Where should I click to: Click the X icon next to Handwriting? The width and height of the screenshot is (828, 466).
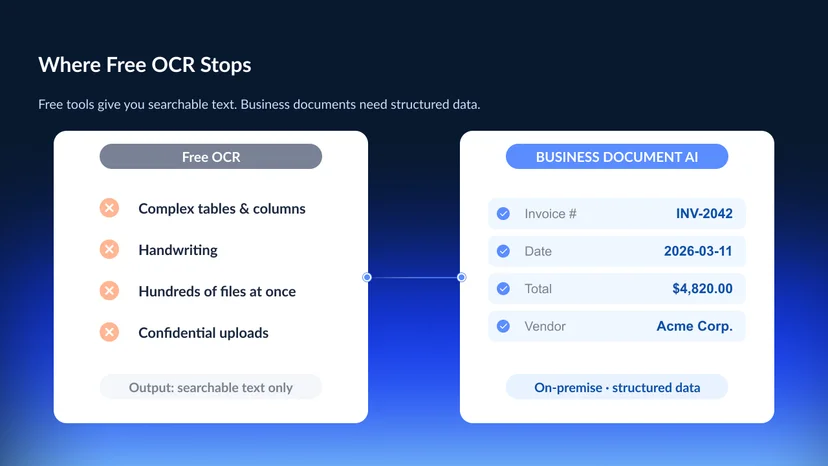tap(109, 249)
